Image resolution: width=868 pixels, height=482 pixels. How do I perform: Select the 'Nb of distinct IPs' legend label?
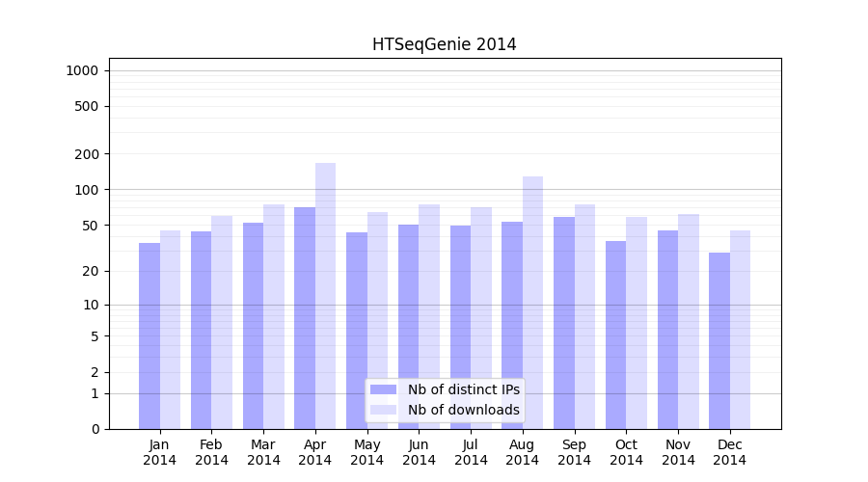[x=463, y=389]
